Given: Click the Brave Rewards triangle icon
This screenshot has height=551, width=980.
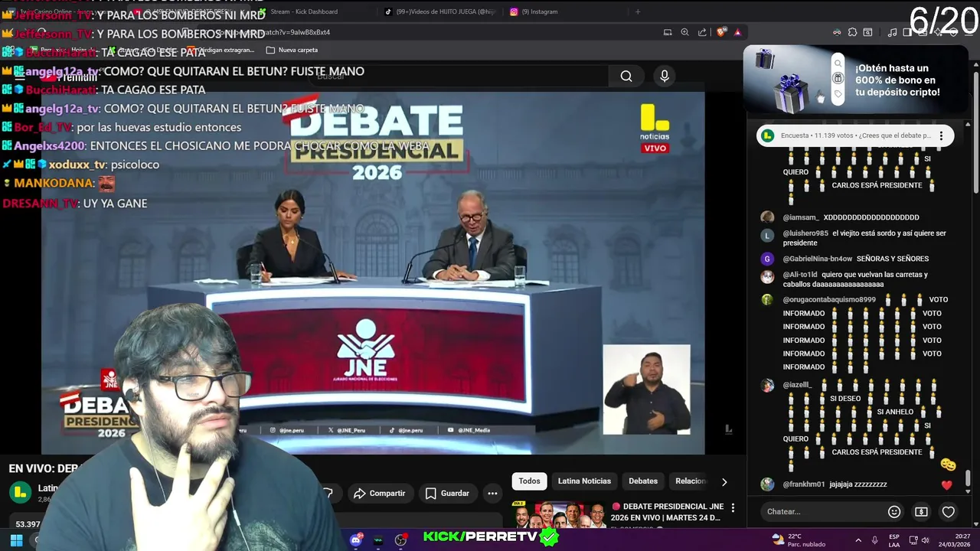Looking at the screenshot, I should click(x=737, y=32).
